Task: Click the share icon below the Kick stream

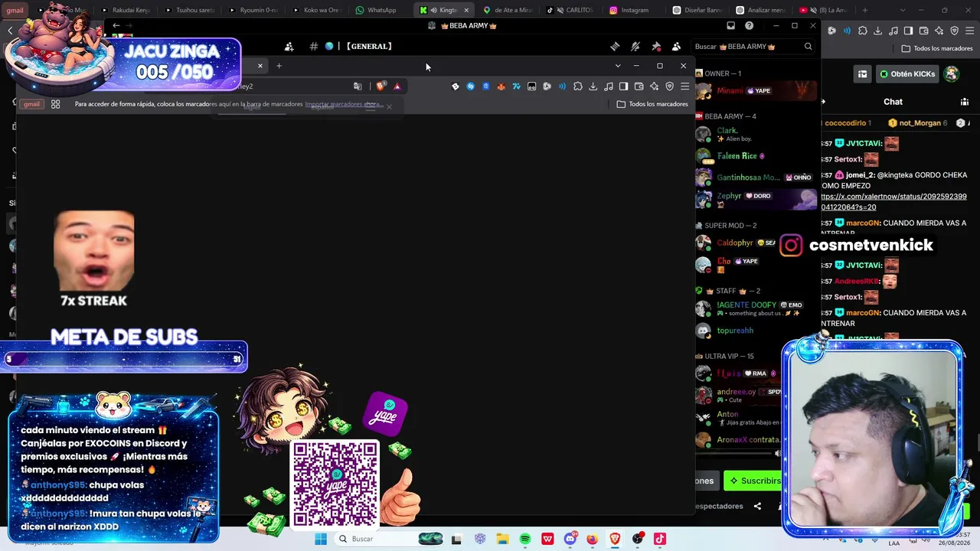Action: coord(757,506)
